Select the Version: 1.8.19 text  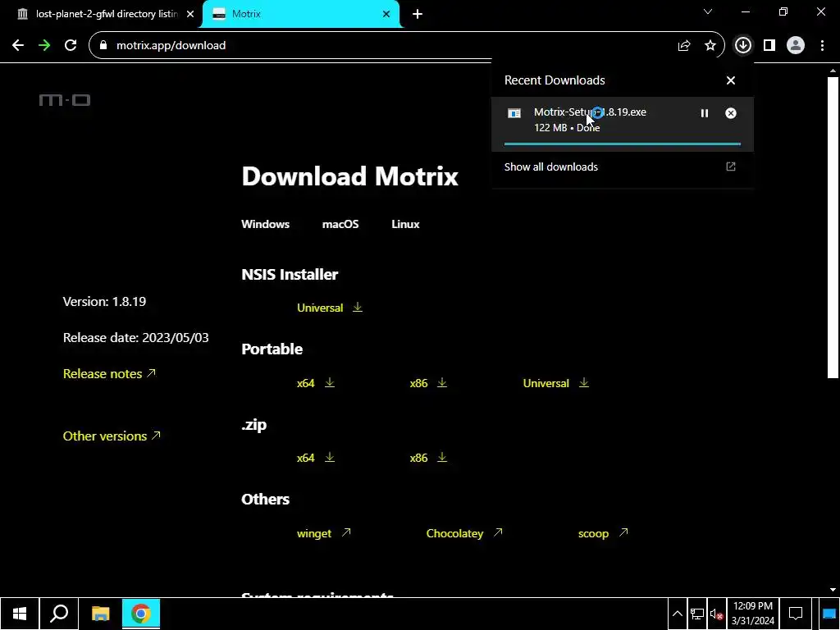104,302
